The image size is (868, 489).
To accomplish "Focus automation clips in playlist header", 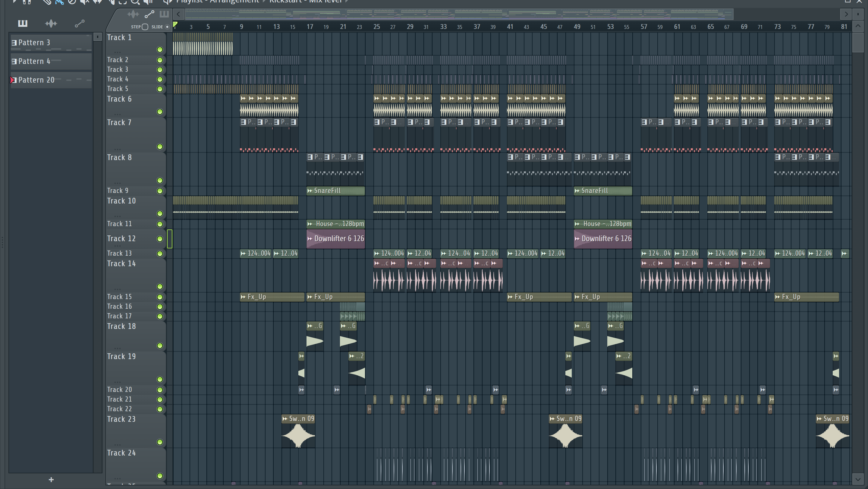I will [x=149, y=14].
